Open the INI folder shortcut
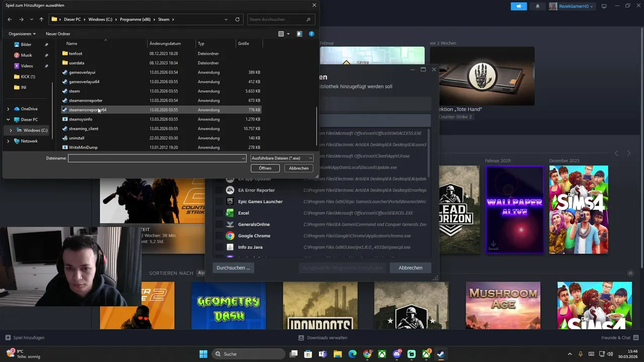This screenshot has width=644, height=362. 23,87
